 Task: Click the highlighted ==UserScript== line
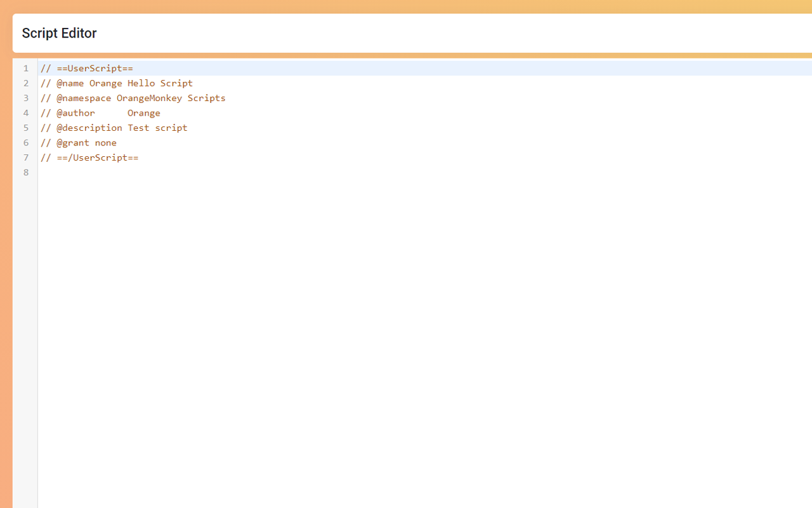tap(87, 68)
